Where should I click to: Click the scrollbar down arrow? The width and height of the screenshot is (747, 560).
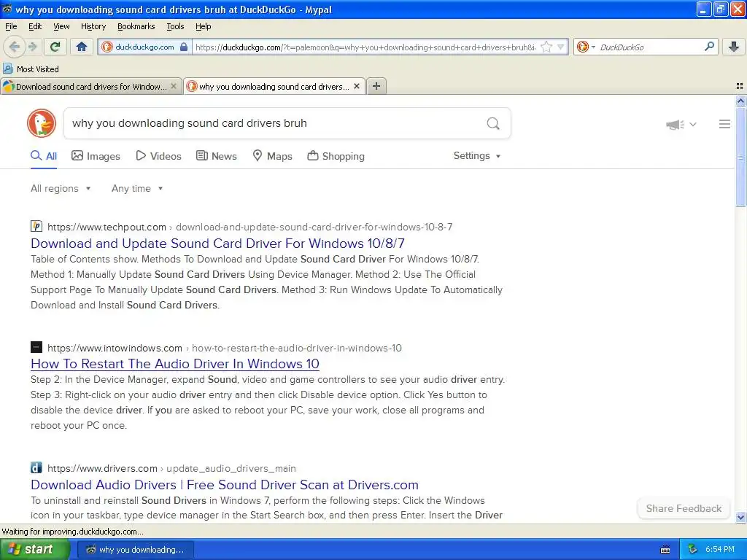click(x=740, y=517)
